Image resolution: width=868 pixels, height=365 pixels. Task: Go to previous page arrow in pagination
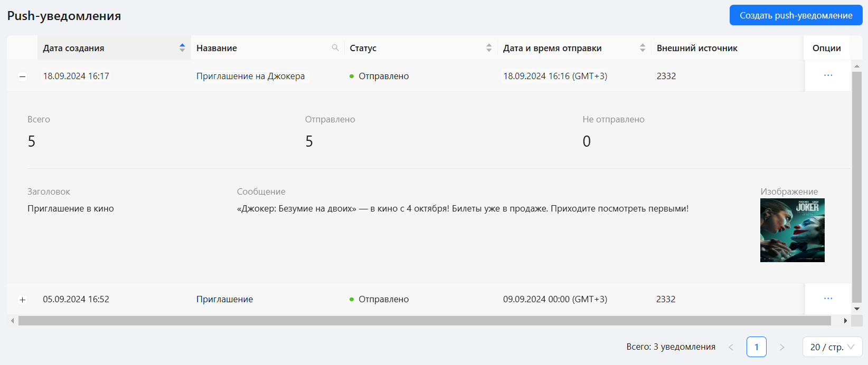(731, 347)
